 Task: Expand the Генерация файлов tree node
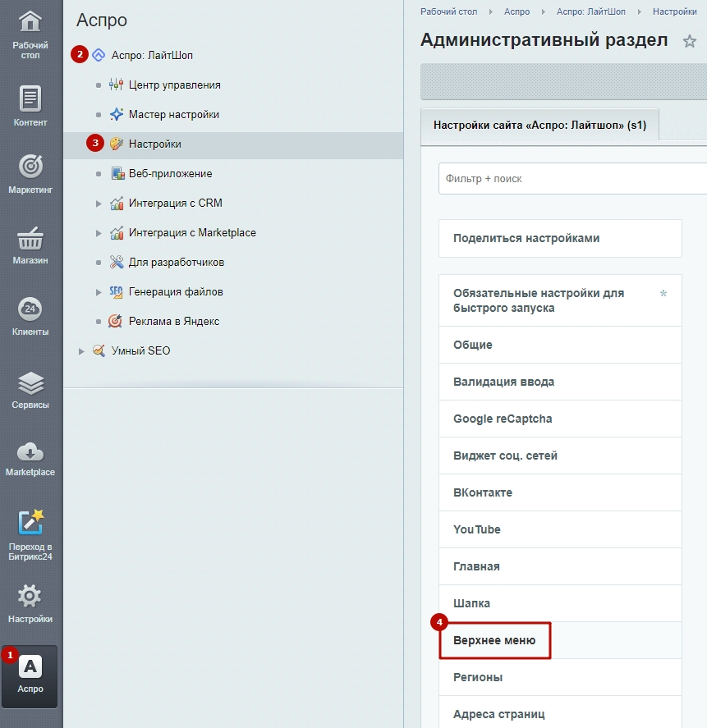tap(99, 292)
